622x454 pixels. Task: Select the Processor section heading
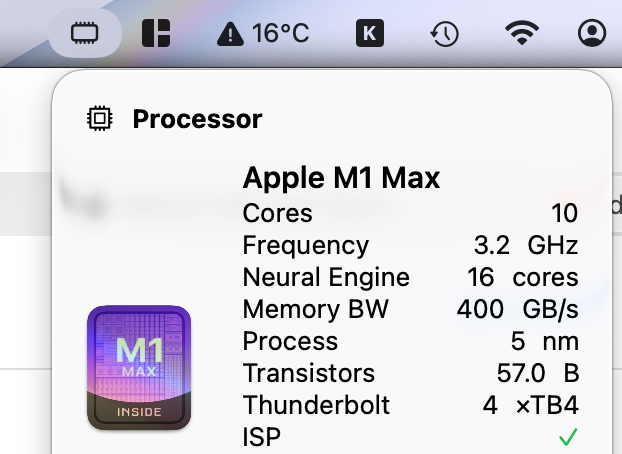point(197,120)
